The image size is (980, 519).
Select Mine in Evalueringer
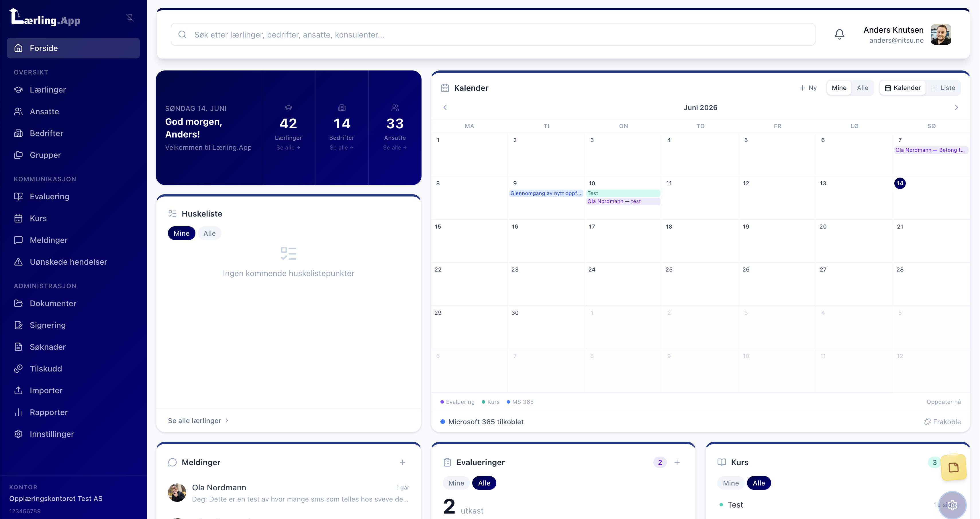pos(456,483)
